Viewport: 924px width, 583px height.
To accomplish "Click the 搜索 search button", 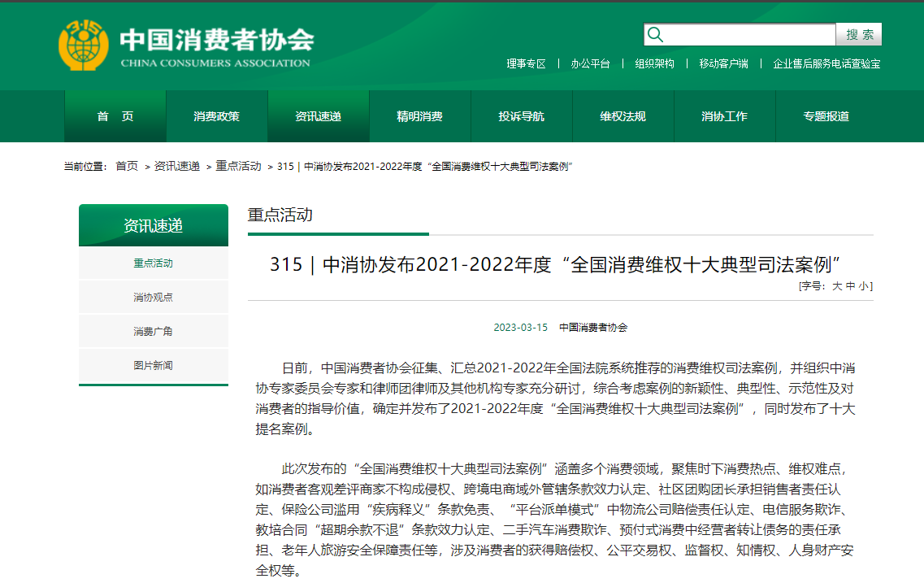I will coord(859,35).
